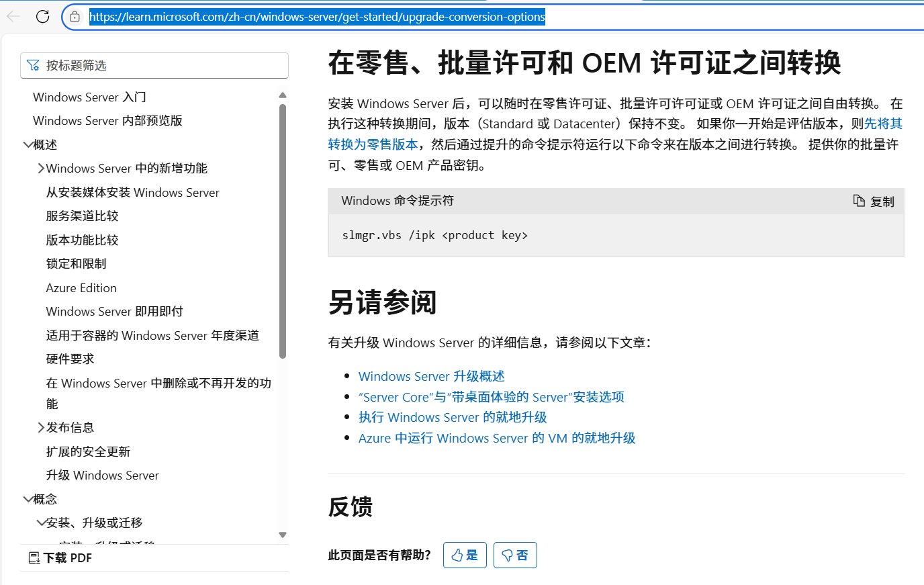The width and height of the screenshot is (924, 585).
Task: Collapse the 概述 section
Action: click(28, 144)
